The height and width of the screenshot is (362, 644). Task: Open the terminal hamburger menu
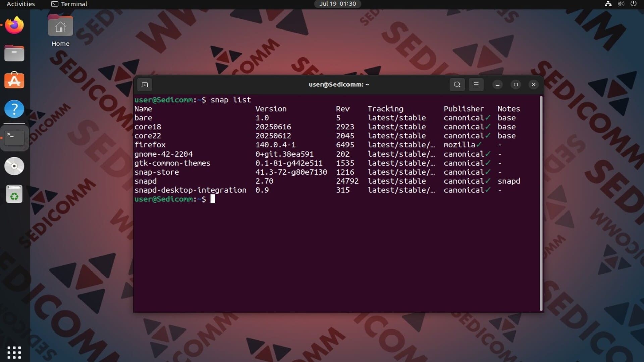pyautogui.click(x=476, y=84)
